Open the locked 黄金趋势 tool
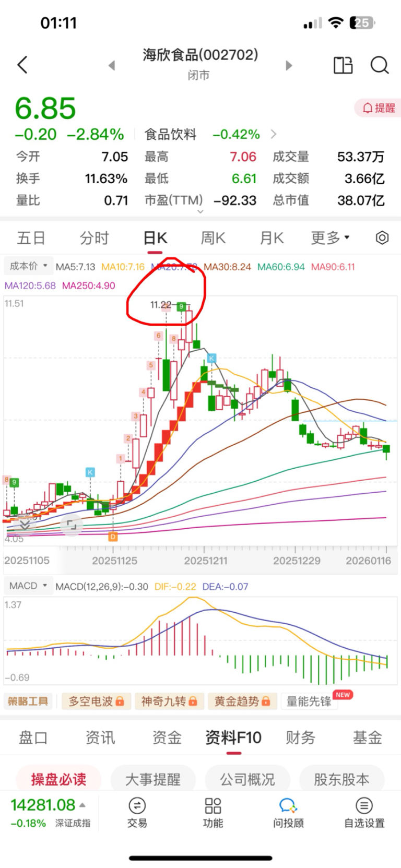Viewport: 401px width, 868px height. pos(242,701)
